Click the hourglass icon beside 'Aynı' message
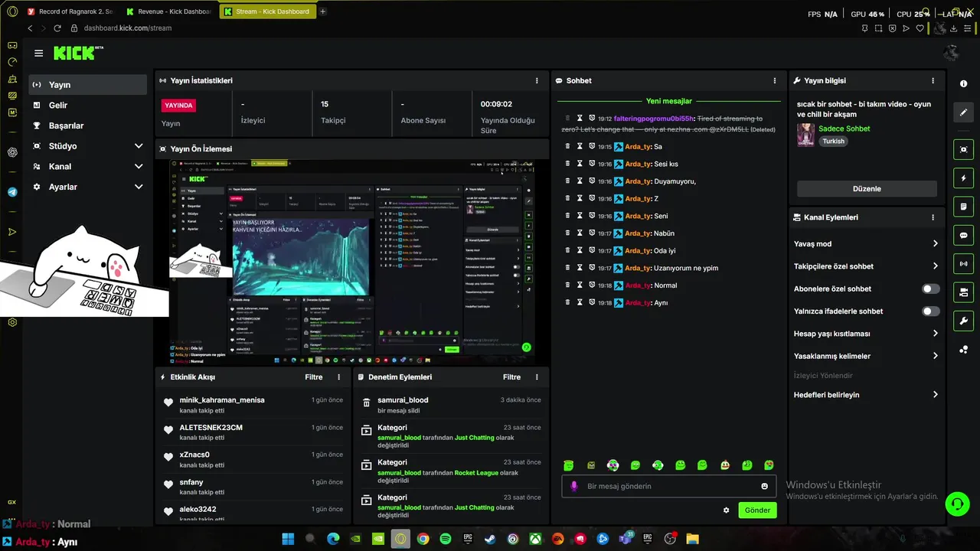This screenshot has width=980, height=551. (x=580, y=302)
